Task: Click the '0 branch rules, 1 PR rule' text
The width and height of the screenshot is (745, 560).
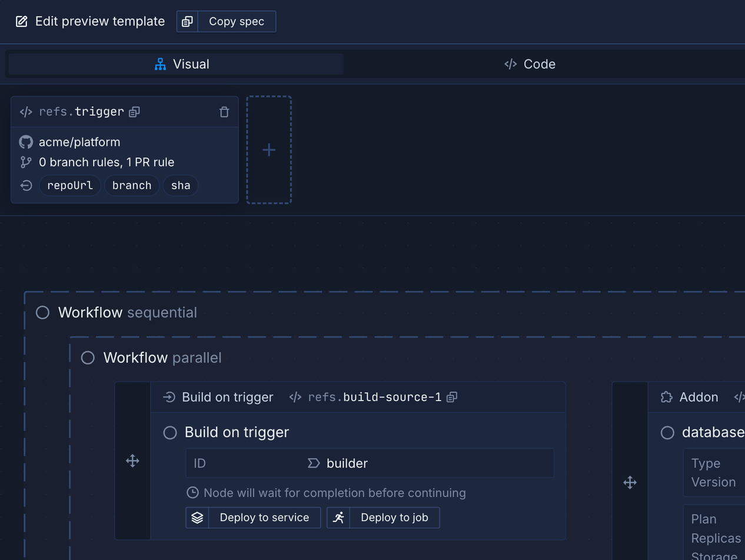Action: tap(107, 162)
